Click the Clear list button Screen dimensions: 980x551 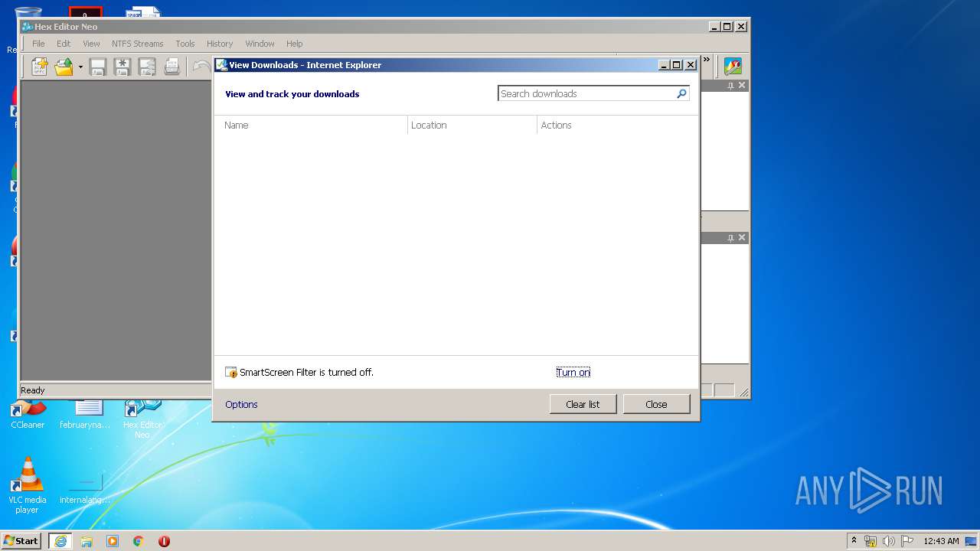[x=583, y=404]
